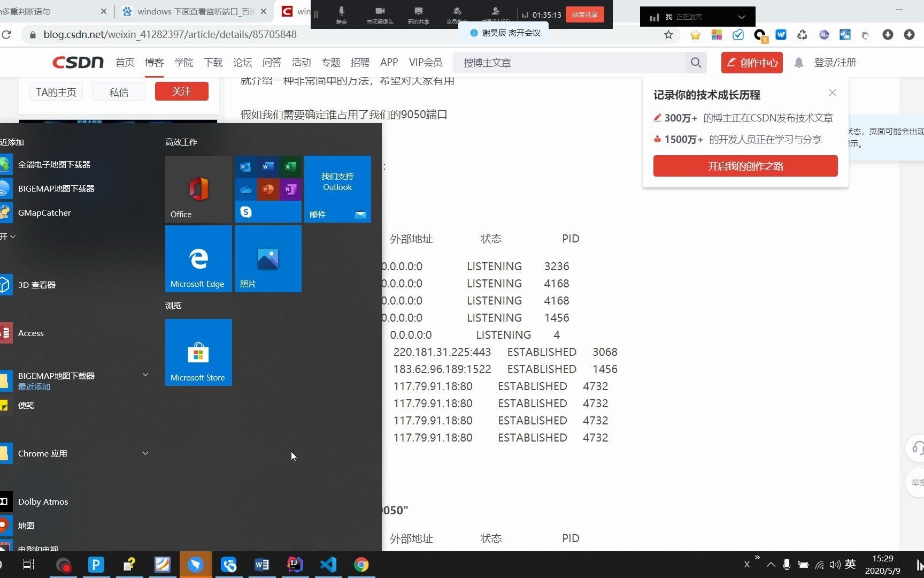Viewport: 924px width, 578px height.
Task: Turn off camera in meeting toolbar (关闭摄像头)
Action: (x=380, y=15)
